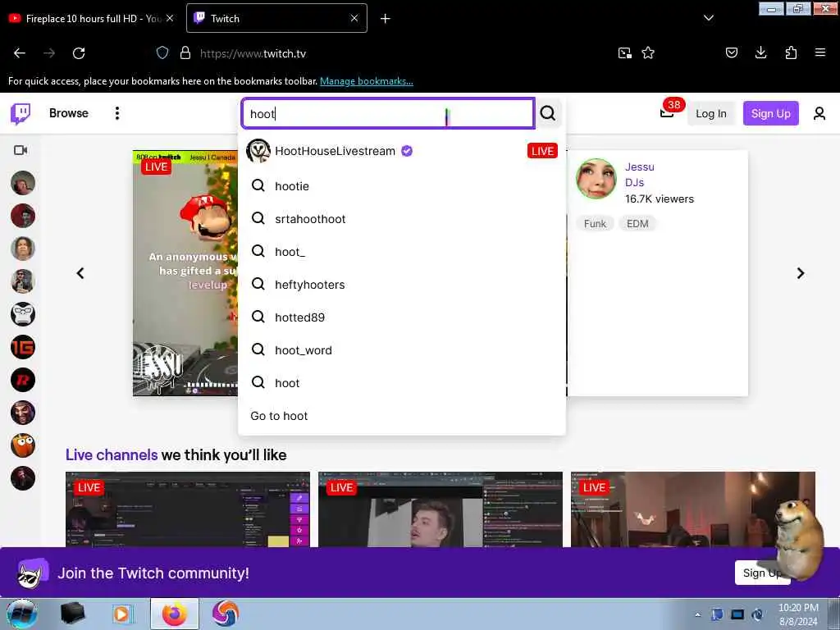Bookmark this page with the star icon

click(648, 52)
